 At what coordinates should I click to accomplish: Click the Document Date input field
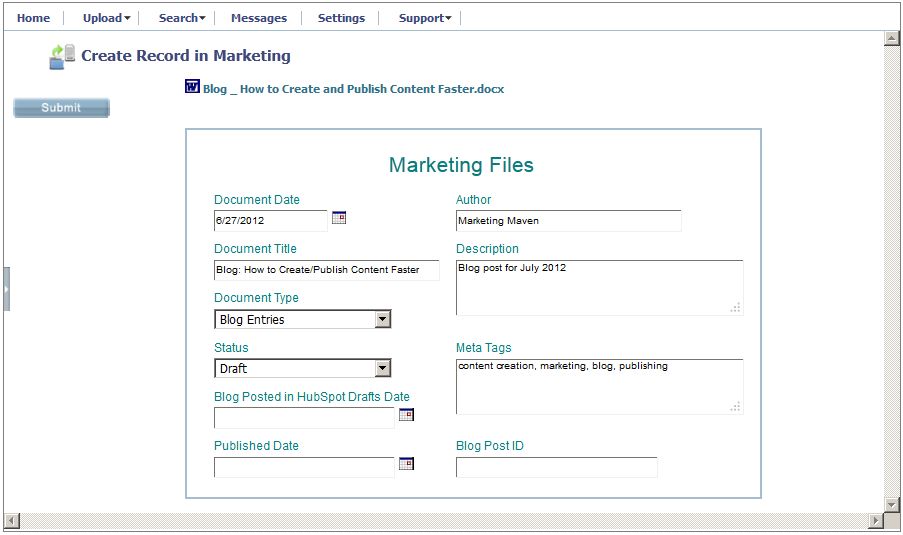pyautogui.click(x=271, y=221)
